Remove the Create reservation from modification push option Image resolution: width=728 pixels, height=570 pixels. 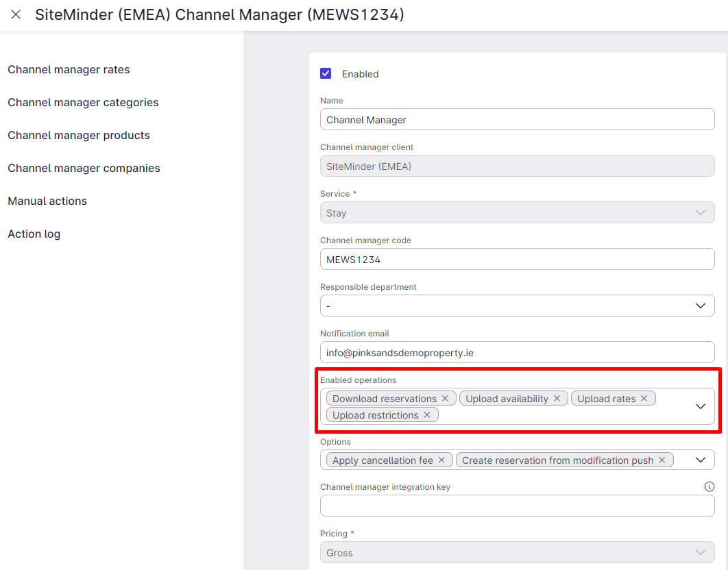click(x=662, y=460)
